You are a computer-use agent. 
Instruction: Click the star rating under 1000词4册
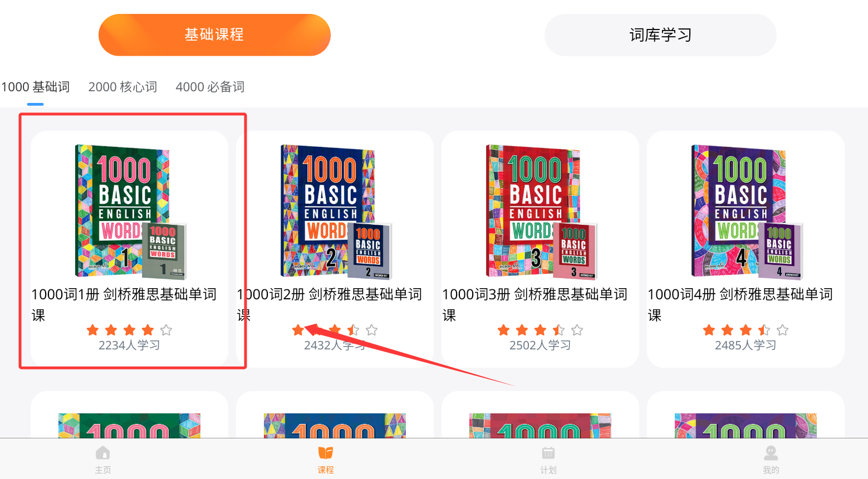[x=746, y=330]
